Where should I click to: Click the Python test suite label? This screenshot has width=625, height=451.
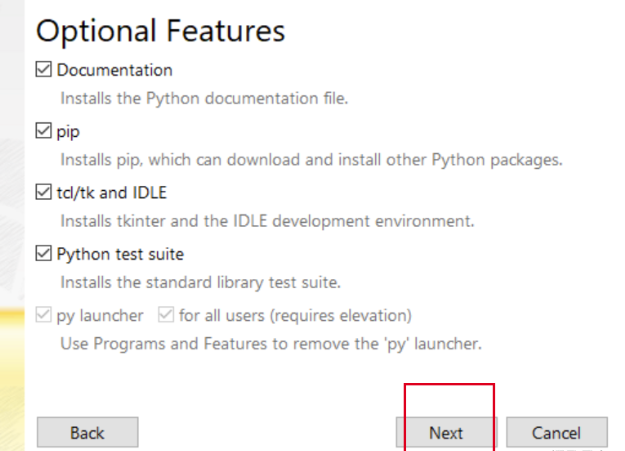[120, 254]
